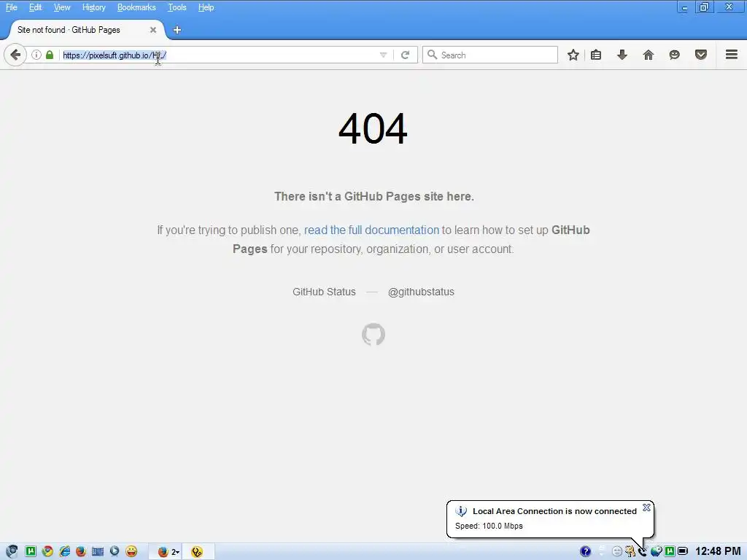Screen dimensions: 747x560
Task: Expand the URL history dropdown arrow
Action: tap(383, 55)
